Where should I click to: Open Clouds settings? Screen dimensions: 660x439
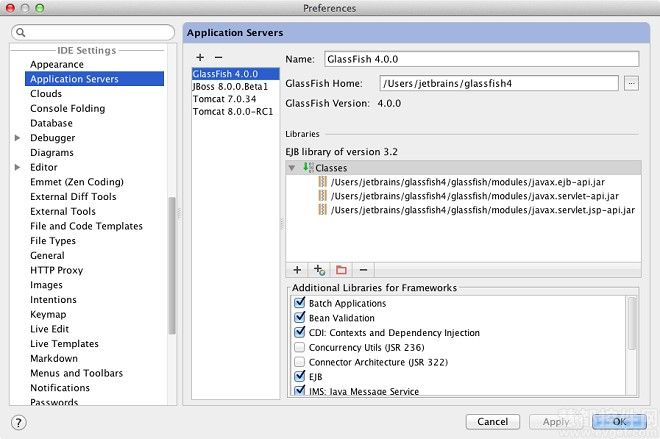[46, 93]
